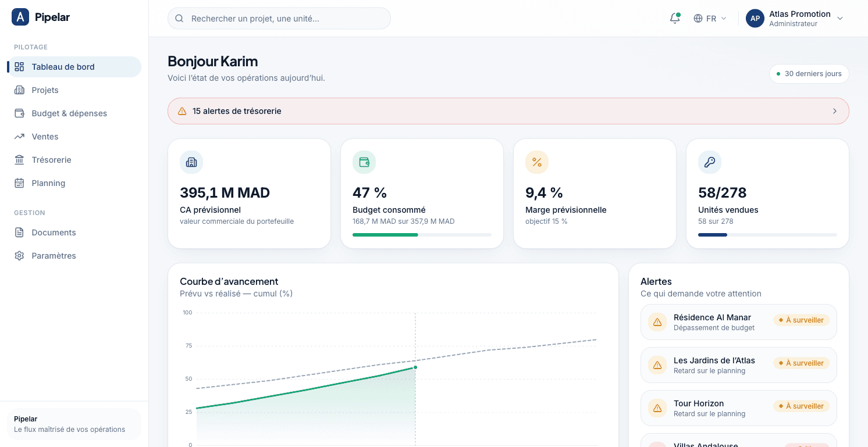Open Budget & dépenses page

[74, 113]
